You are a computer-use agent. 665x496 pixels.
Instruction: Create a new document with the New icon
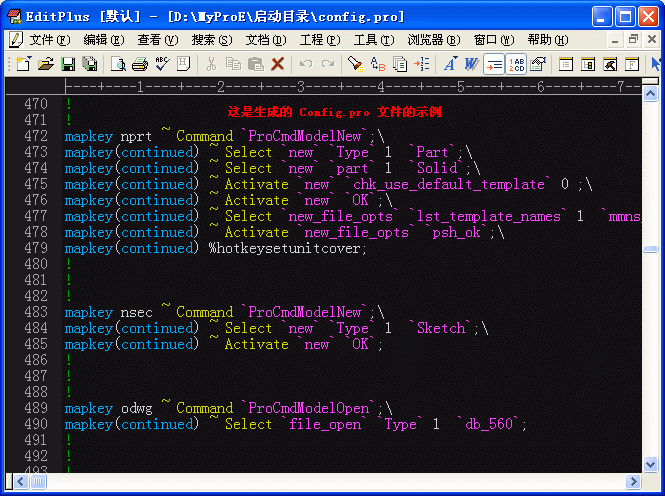click(x=24, y=64)
